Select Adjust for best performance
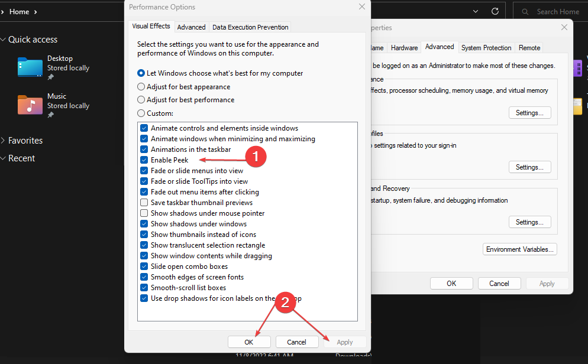588x364 pixels. (141, 100)
